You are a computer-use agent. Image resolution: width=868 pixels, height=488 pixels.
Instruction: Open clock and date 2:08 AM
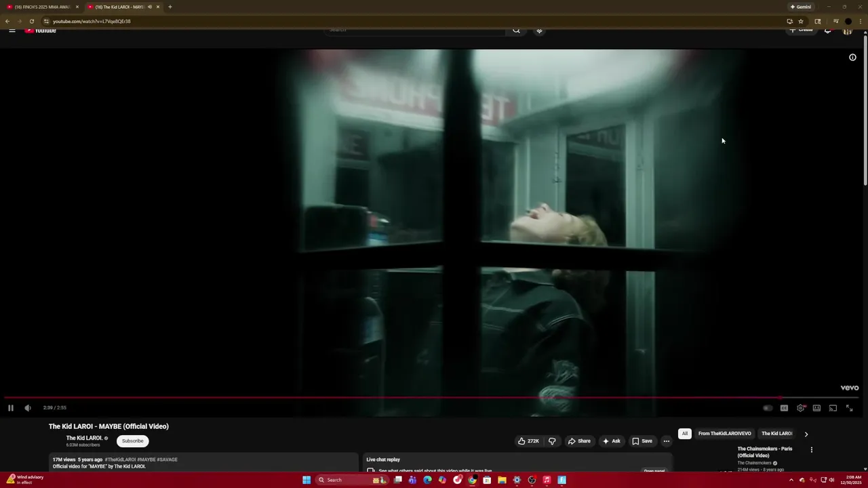point(851,480)
